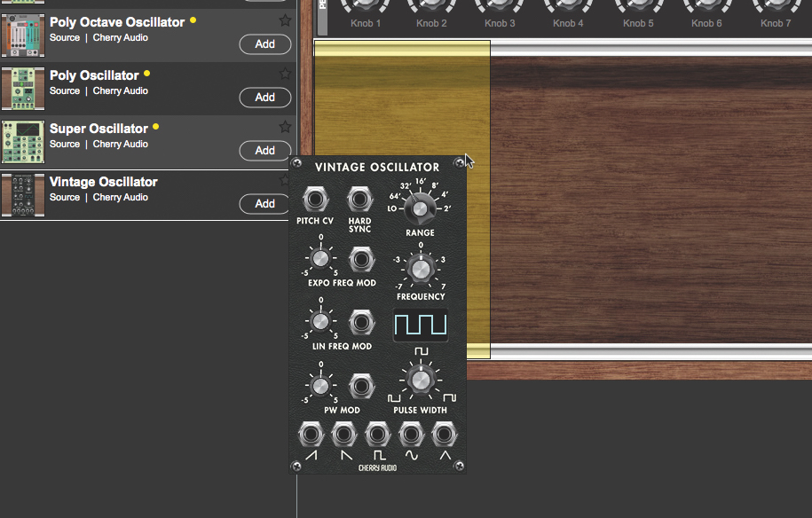Image resolution: width=812 pixels, height=518 pixels.
Task: Click the Super Oscillator title
Action: pyautogui.click(x=99, y=129)
